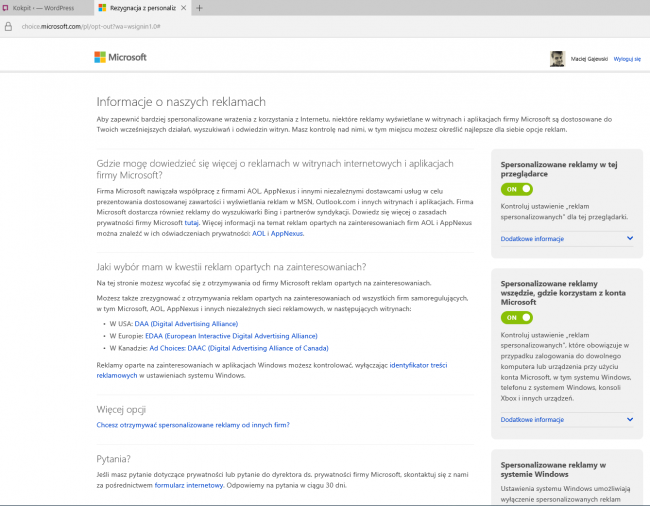Open Ad Choices DAAC Canada link

click(239, 348)
